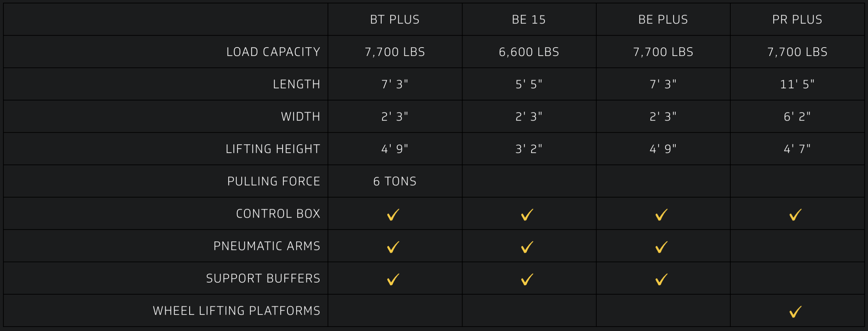Click the Pneumatic Arms checkmark for BE 15
The height and width of the screenshot is (331, 868).
[x=527, y=247]
